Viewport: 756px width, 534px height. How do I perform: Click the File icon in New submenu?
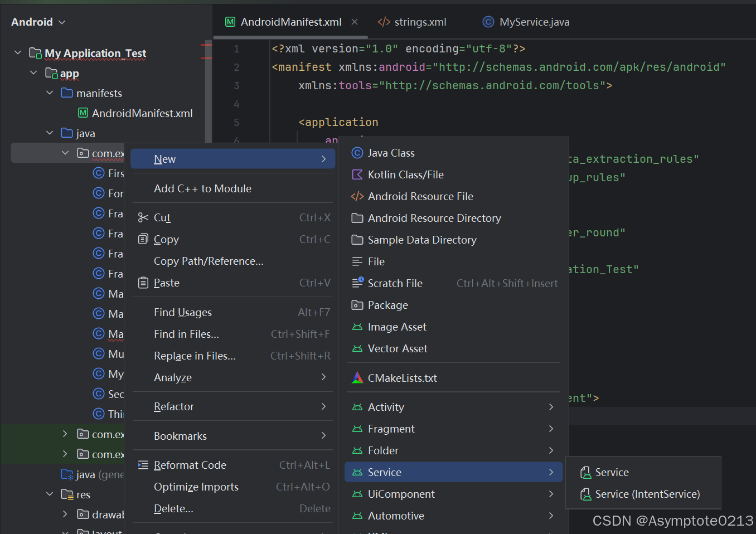(x=357, y=261)
